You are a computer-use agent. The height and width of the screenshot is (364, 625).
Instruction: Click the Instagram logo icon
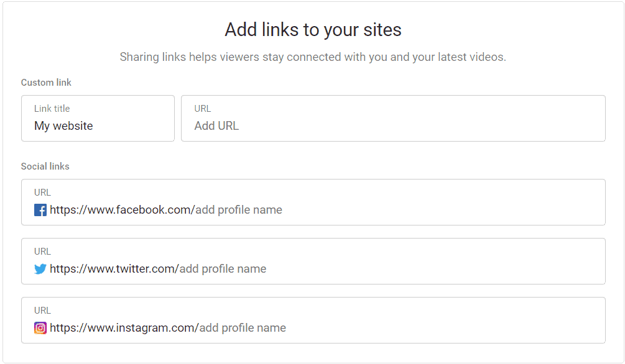click(40, 328)
